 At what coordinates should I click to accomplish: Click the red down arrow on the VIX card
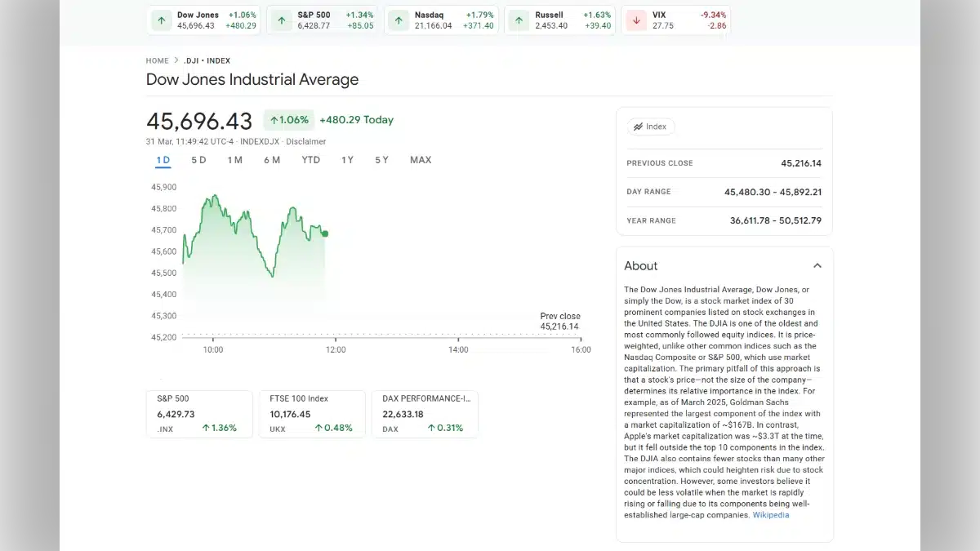pyautogui.click(x=636, y=20)
